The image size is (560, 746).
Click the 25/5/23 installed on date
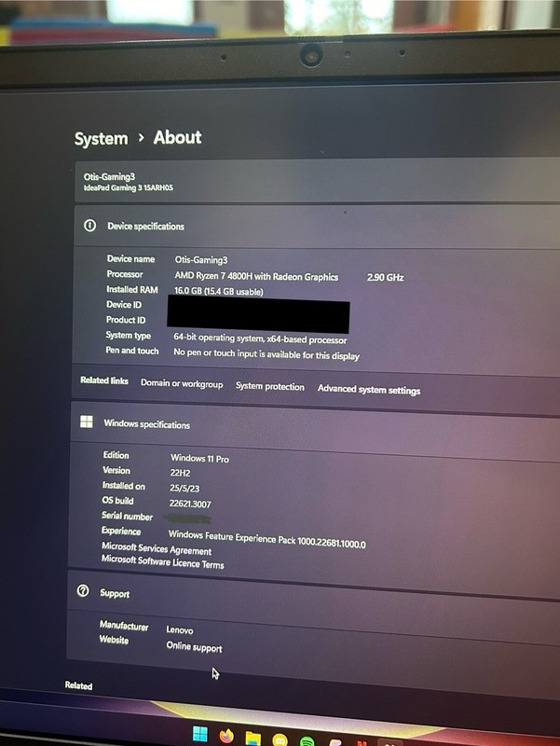(184, 488)
